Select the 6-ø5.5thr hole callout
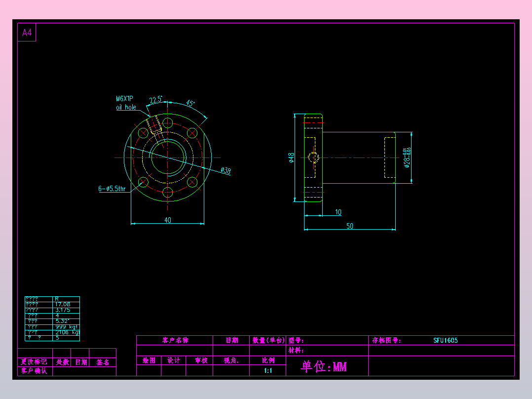This screenshot has width=532, height=399. tap(112, 189)
